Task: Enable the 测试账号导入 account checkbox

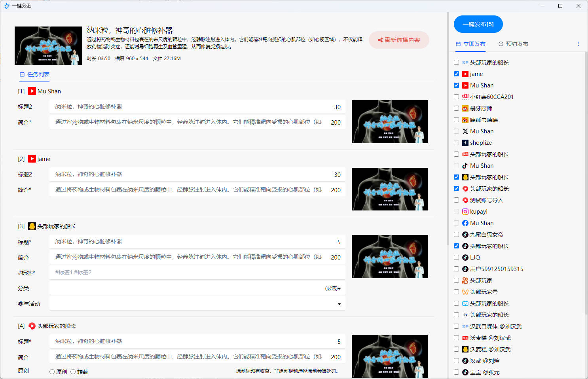Action: click(x=456, y=200)
